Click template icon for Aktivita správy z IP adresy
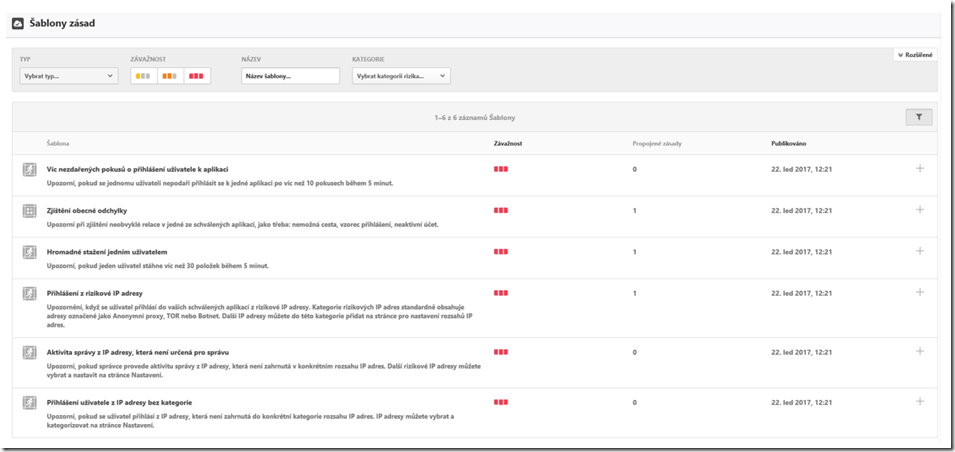 [29, 353]
